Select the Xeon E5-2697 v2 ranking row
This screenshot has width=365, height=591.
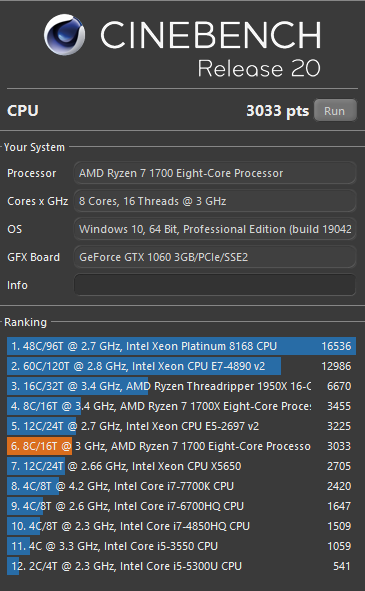[181, 426]
